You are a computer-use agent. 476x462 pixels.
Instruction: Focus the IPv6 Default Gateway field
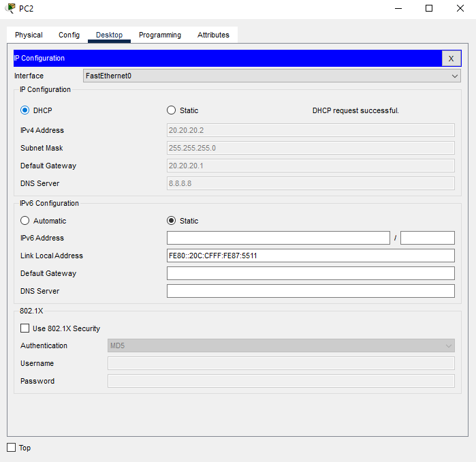(311, 273)
